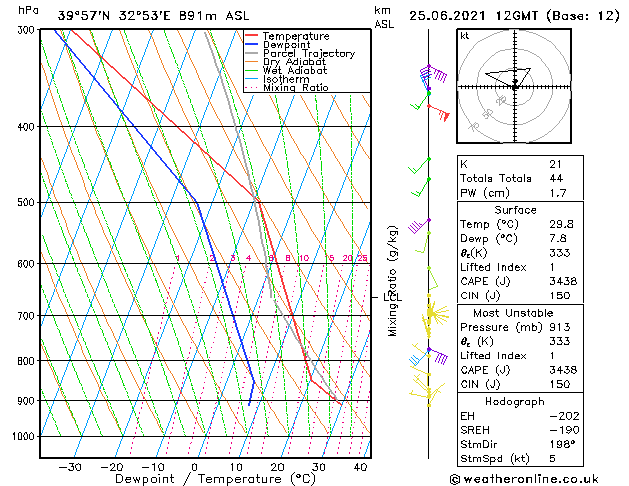Screen dimensions: 629x486
Task: Click the hodograph wind plot
Action: pos(514,86)
